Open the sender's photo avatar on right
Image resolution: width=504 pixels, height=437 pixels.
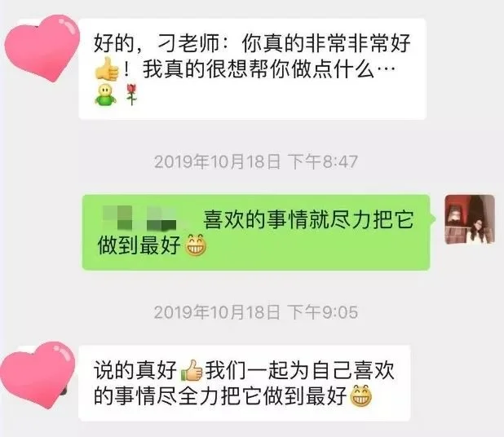click(x=470, y=219)
